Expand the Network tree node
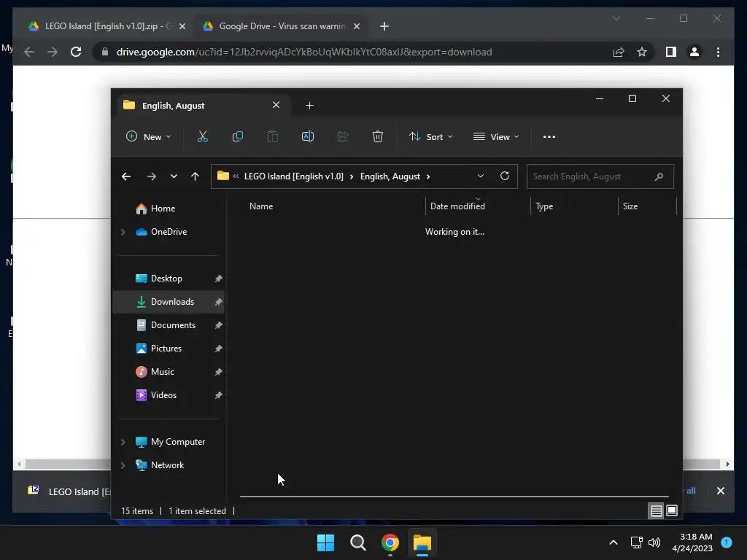Viewport: 747px width, 560px height. tap(123, 465)
